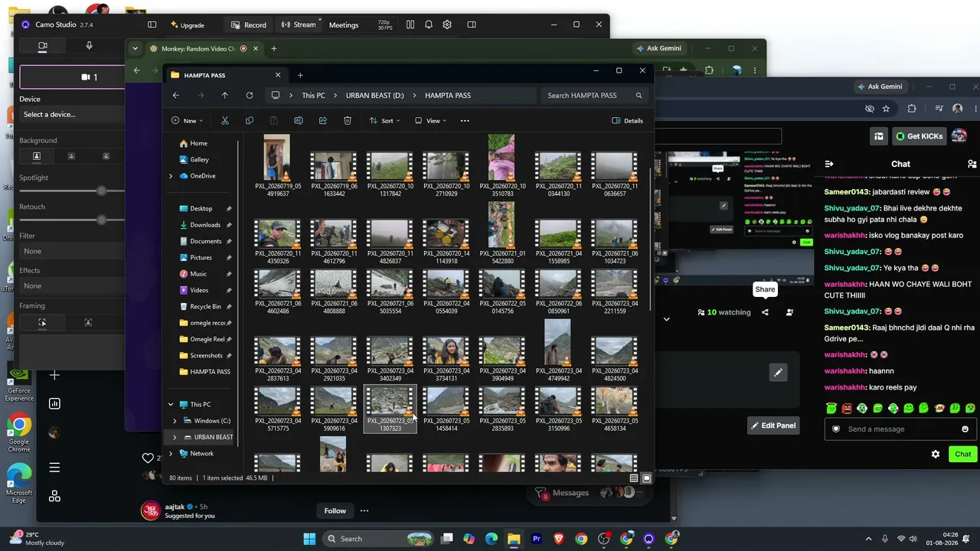Expand the Windows (C:) drive node

[x=175, y=421]
